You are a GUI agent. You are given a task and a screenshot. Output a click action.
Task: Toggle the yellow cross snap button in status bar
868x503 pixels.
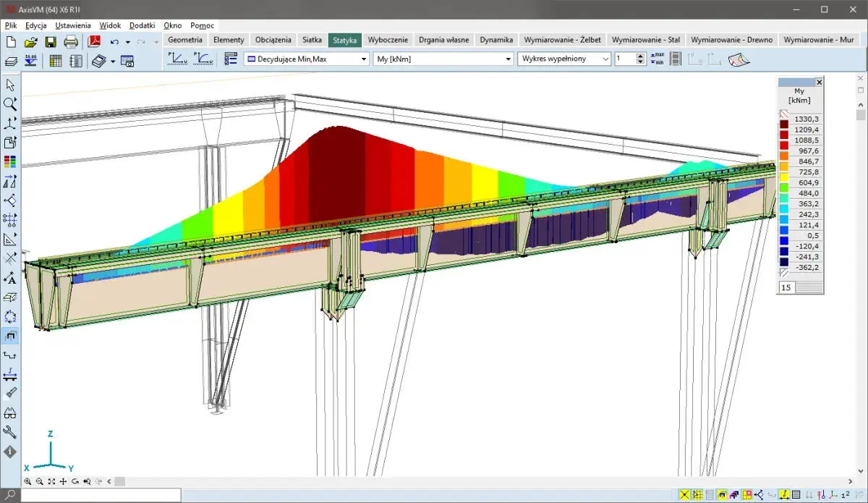tap(684, 495)
